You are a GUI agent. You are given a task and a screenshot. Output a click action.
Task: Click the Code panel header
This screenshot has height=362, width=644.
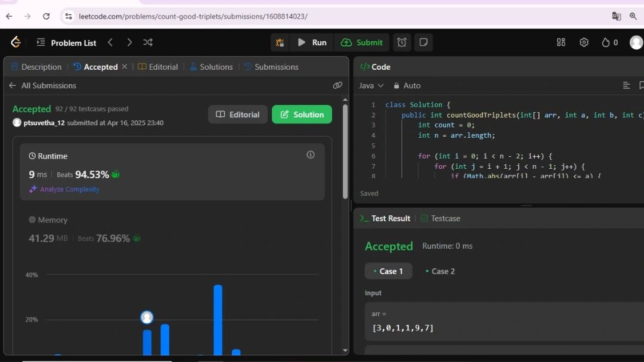(376, 67)
